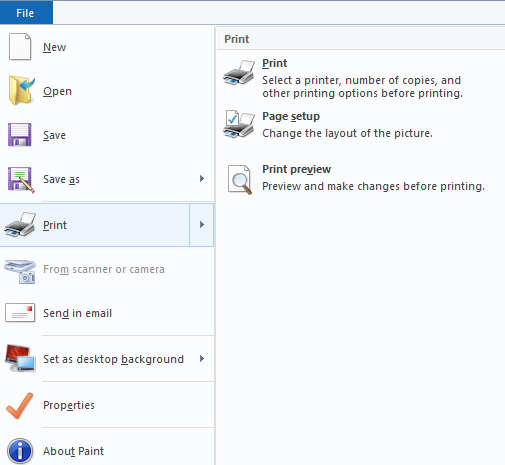This screenshot has width=505, height=465.
Task: Click the Set as desktop background monitor icon
Action: pos(20,358)
